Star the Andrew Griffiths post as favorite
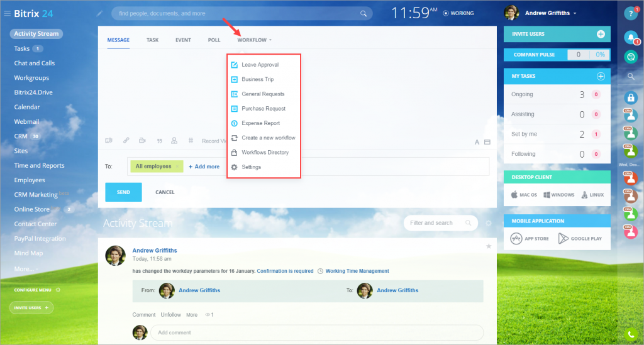Viewport: 644px width, 345px height. pos(489,246)
